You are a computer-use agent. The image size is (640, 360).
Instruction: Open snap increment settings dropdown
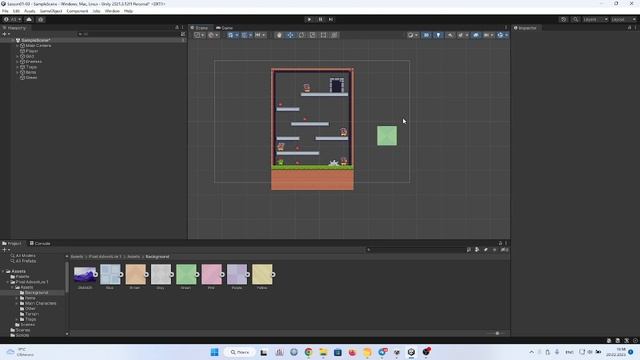click(260, 35)
